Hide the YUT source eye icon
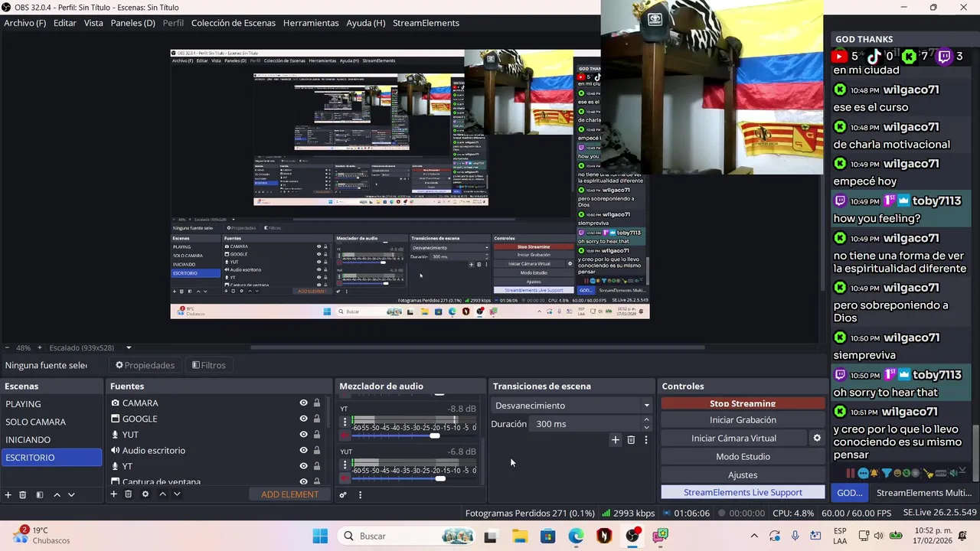Viewport: 980px width, 551px height. 303,435
